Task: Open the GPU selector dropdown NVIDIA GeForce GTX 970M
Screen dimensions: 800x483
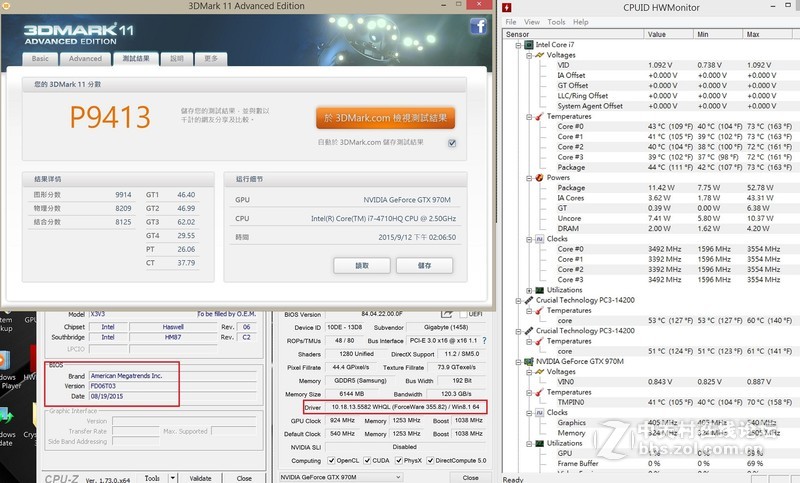Action: (341, 477)
